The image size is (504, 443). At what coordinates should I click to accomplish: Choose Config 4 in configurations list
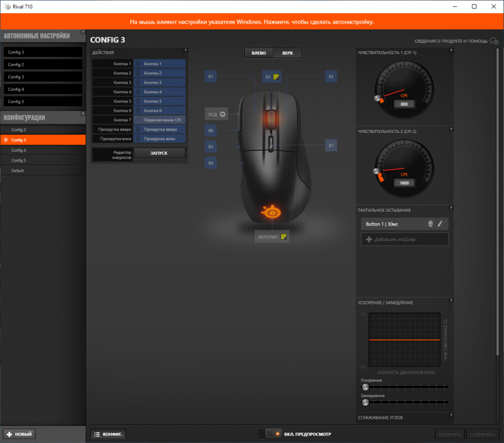click(43, 150)
